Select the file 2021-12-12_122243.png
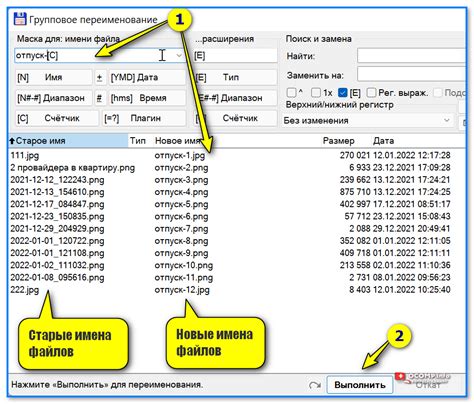The height and width of the screenshot is (404, 474). 57,180
